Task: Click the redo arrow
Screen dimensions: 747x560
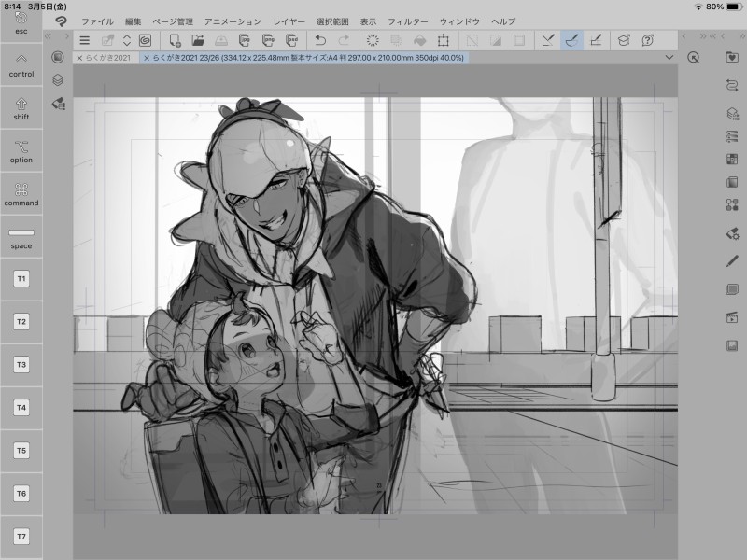Action: pos(344,40)
